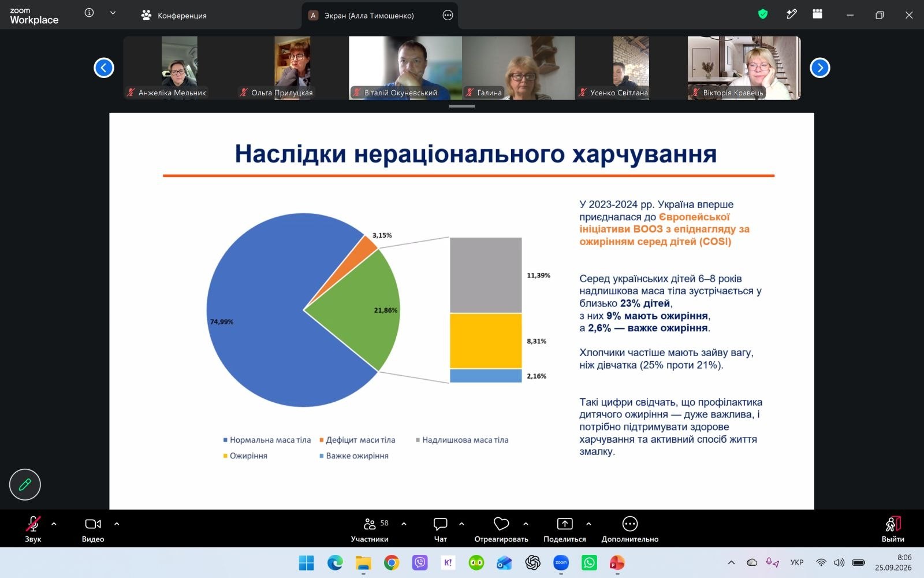Show next participants with right arrow
Screen dimensions: 924x578
coord(820,68)
